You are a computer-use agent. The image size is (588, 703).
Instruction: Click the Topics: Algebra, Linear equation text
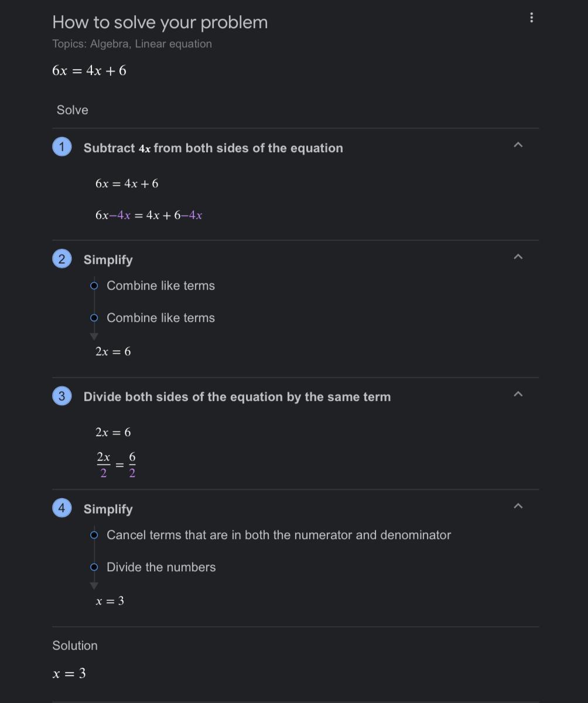pyautogui.click(x=132, y=44)
